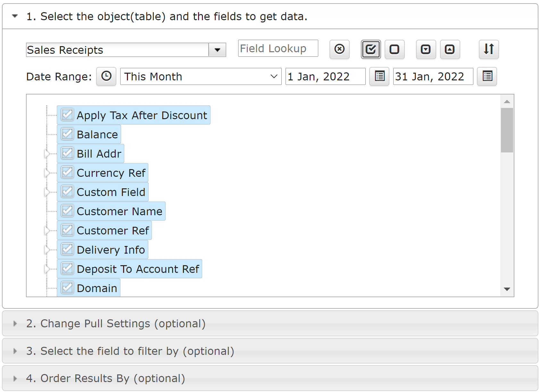The width and height of the screenshot is (541, 392).
Task: Open the Sales Receipts object dropdown
Action: [217, 50]
